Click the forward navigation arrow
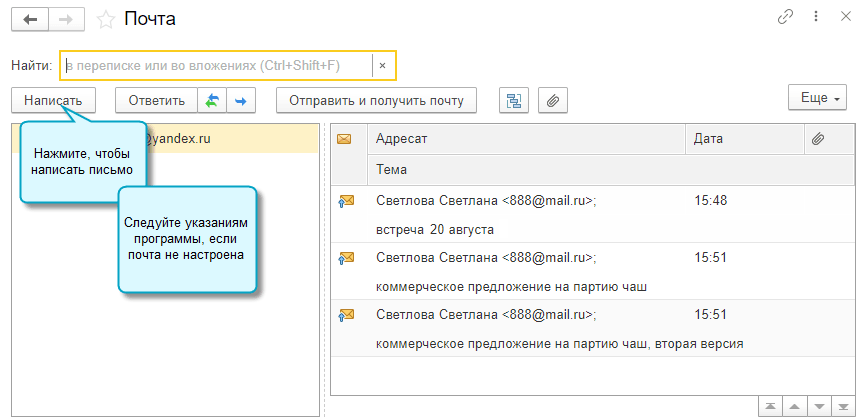The width and height of the screenshot is (864, 419). 65,19
